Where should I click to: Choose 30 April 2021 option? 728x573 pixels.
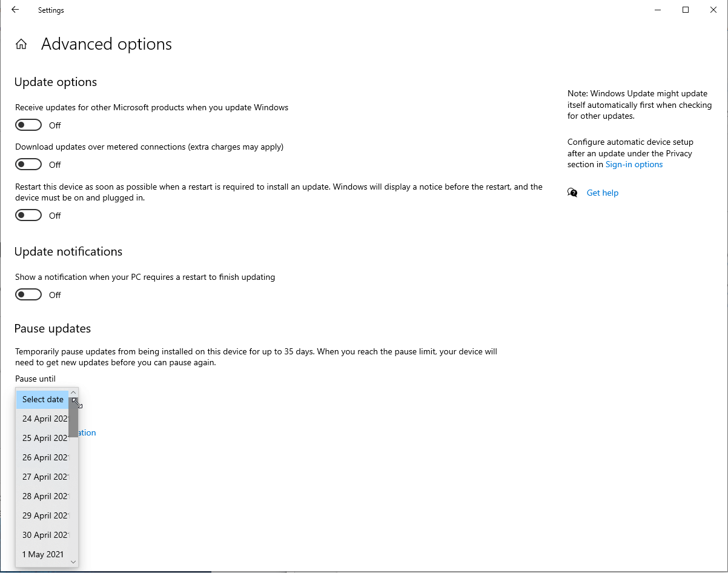coord(45,535)
